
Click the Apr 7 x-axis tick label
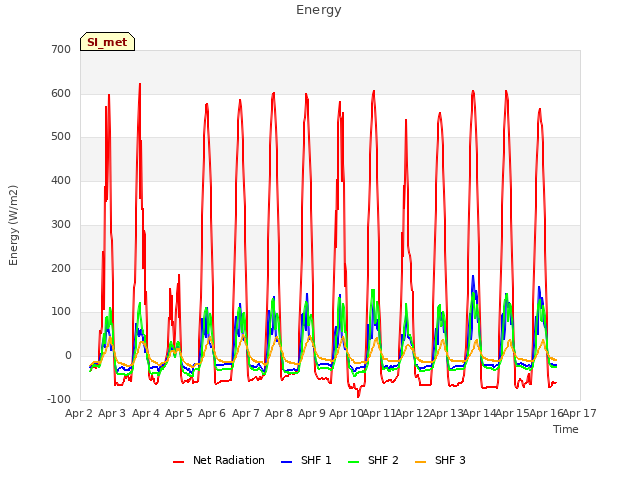click(x=246, y=413)
